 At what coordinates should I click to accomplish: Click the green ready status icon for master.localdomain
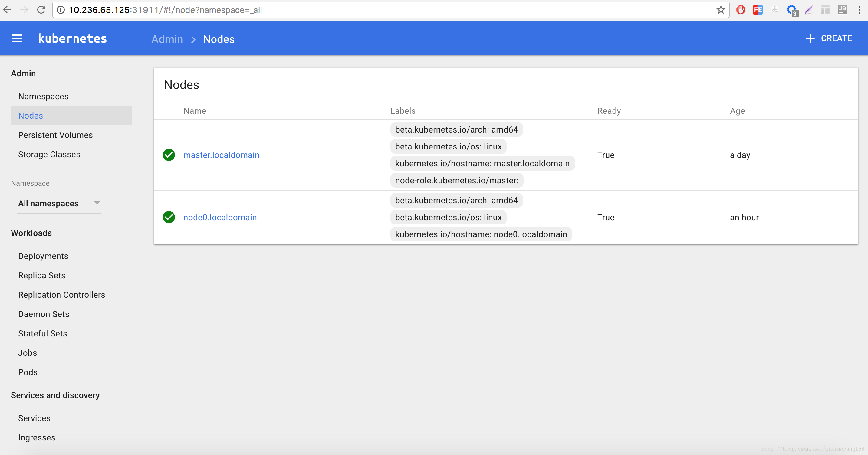click(169, 155)
